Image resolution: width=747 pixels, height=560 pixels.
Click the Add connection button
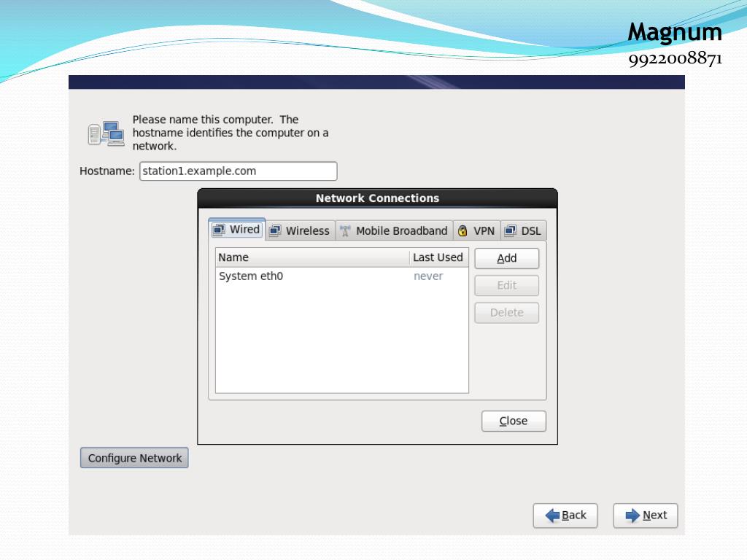507,259
